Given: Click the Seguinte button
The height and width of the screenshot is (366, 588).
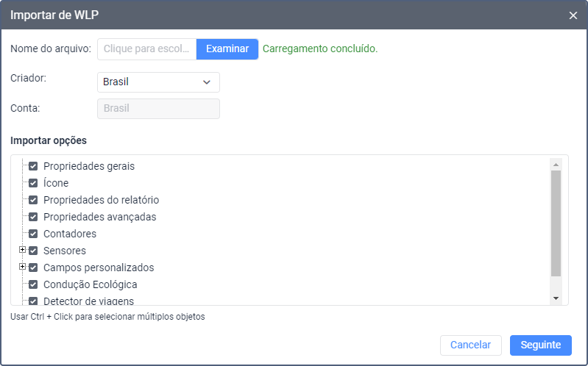Looking at the screenshot, I should pos(540,345).
